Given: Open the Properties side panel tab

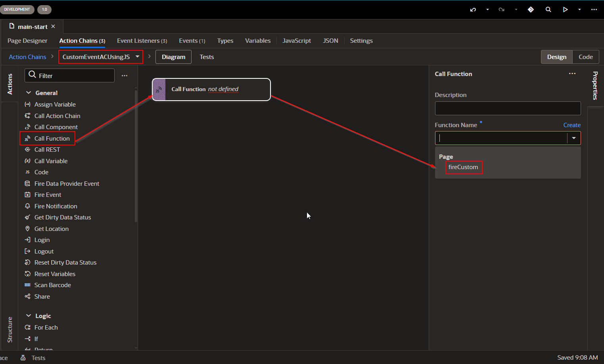Looking at the screenshot, I should 595,86.
